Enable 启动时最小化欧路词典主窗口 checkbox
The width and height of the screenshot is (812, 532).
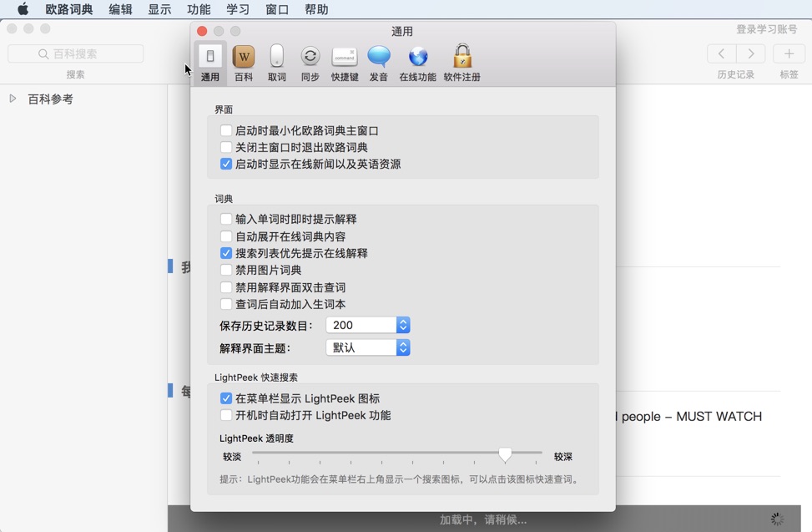click(x=226, y=130)
